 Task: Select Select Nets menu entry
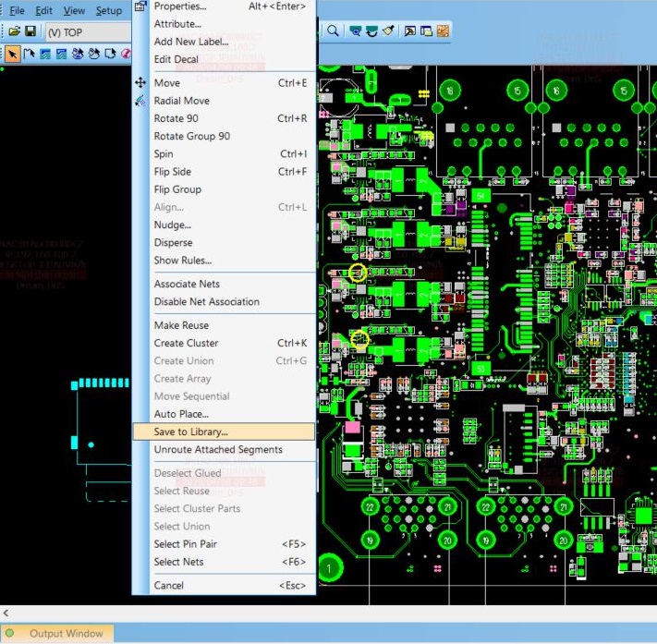[x=225, y=562]
